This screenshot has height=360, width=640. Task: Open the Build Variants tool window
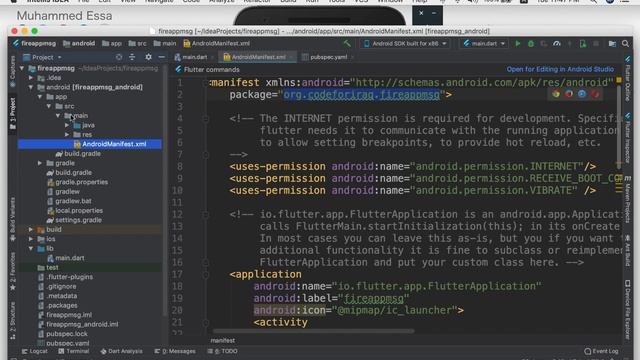click(x=12, y=219)
